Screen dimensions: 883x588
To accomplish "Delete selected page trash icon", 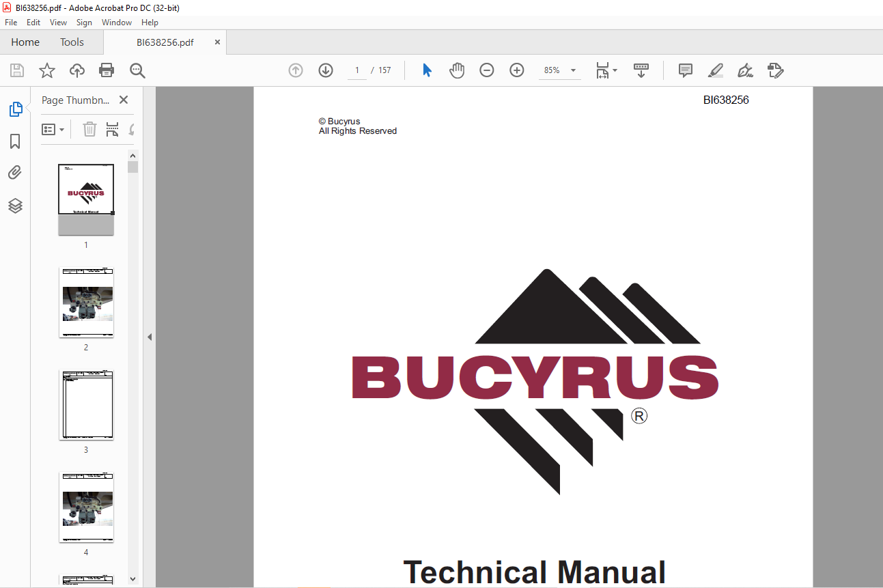I will click(x=89, y=129).
